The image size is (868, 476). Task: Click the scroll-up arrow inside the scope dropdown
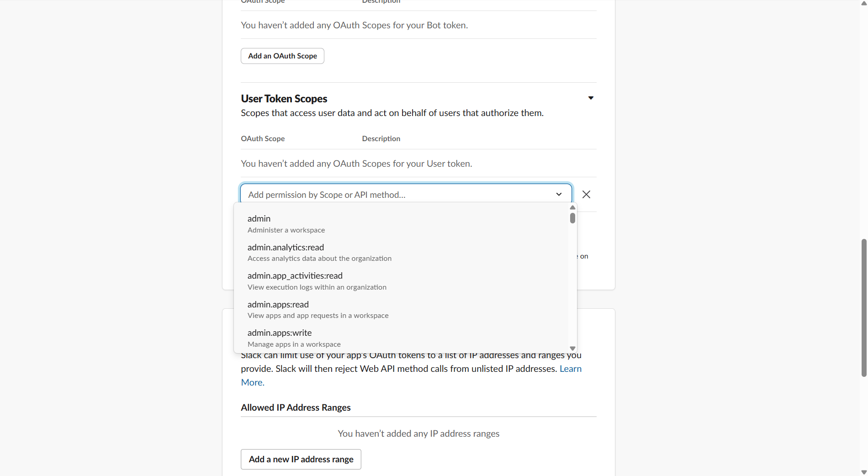click(572, 208)
